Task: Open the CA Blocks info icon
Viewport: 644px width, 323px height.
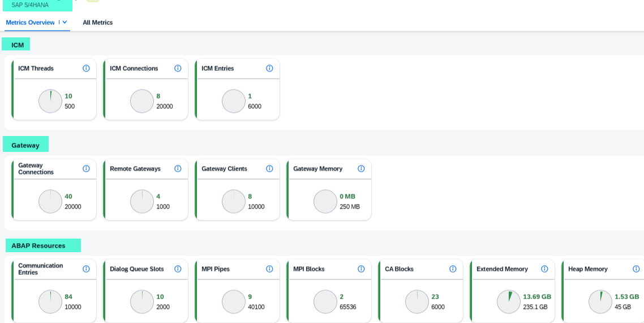Action: 453,269
